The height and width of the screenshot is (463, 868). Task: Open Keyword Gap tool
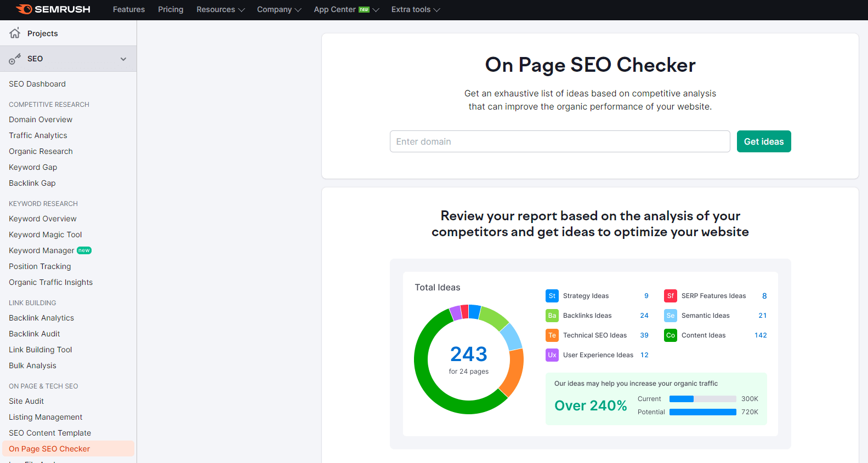point(33,167)
